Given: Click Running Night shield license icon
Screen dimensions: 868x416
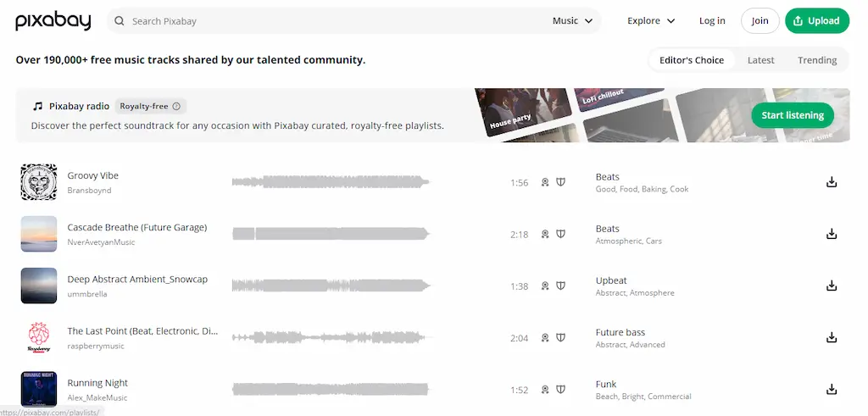Looking at the screenshot, I should 561,390.
